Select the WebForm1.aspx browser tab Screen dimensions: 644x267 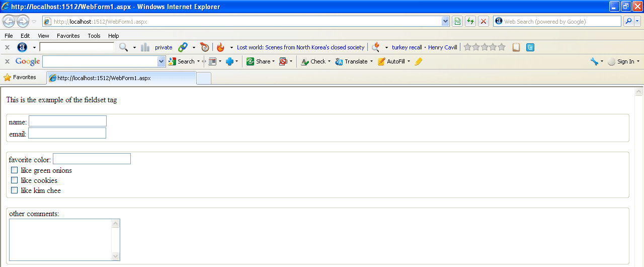pos(121,78)
